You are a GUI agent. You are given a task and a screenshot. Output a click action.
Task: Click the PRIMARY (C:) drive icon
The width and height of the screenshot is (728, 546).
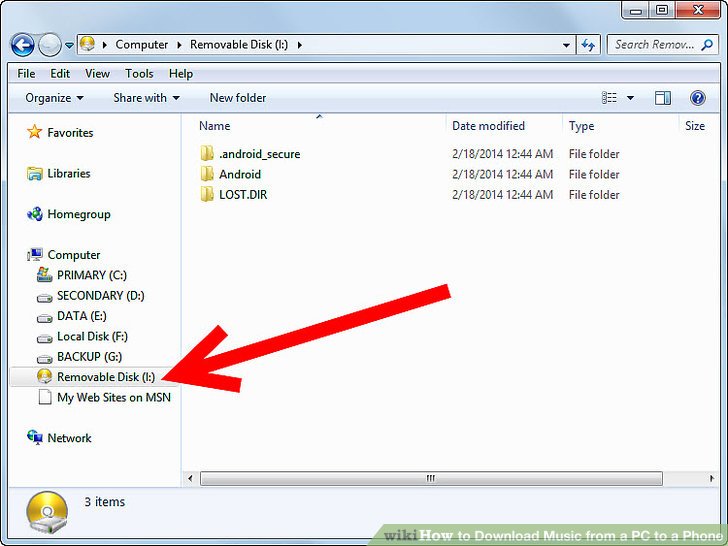[x=45, y=274]
